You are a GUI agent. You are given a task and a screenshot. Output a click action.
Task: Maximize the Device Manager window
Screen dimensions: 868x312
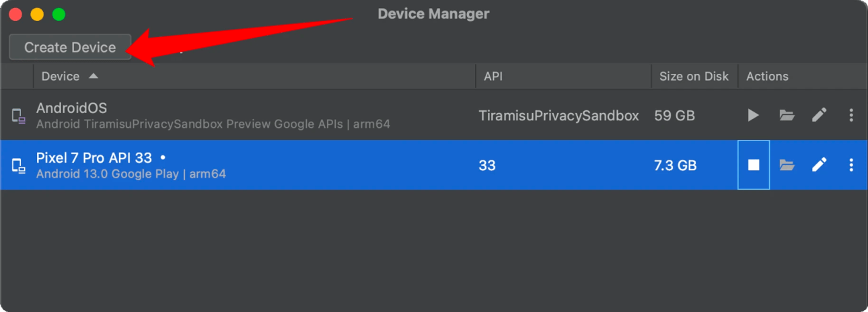tap(59, 14)
